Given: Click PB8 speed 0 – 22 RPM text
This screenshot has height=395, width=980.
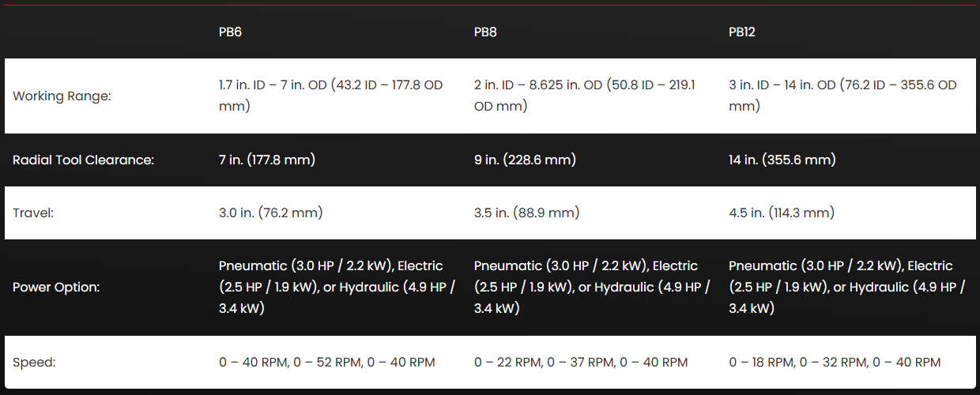Looking at the screenshot, I should click(x=508, y=363).
